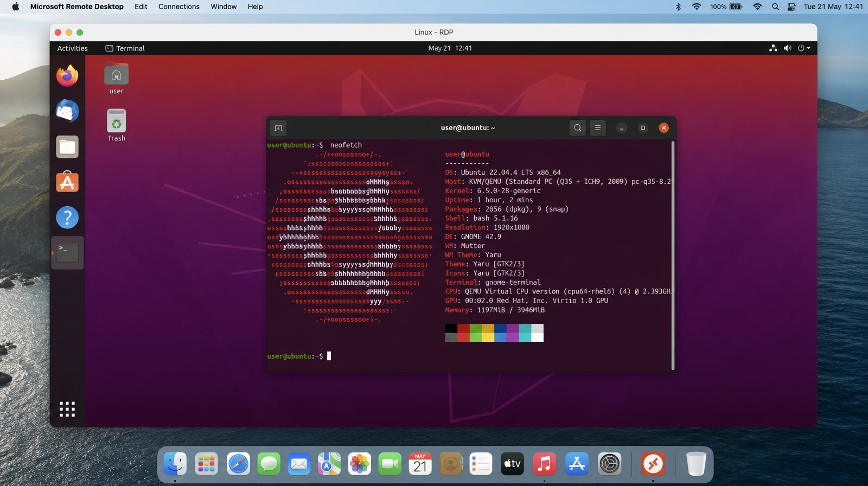Click the terminal search button
This screenshot has width=868, height=486.
(577, 128)
